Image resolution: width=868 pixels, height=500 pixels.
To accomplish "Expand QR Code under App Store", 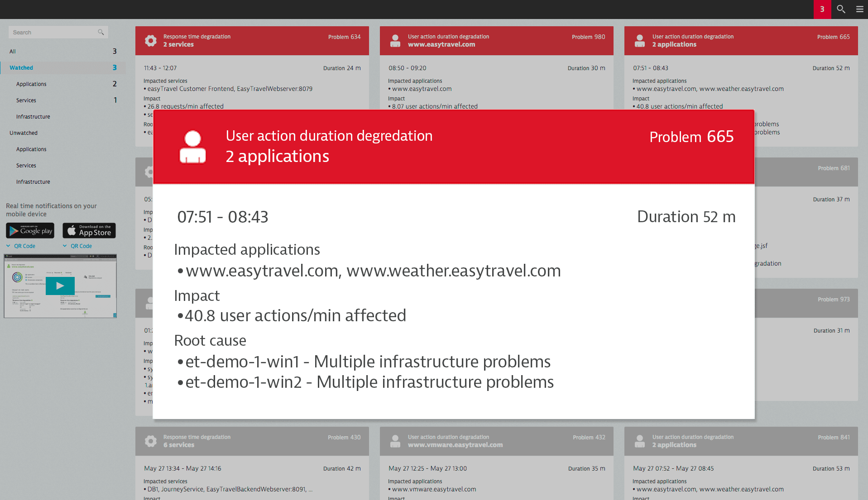I will [77, 246].
